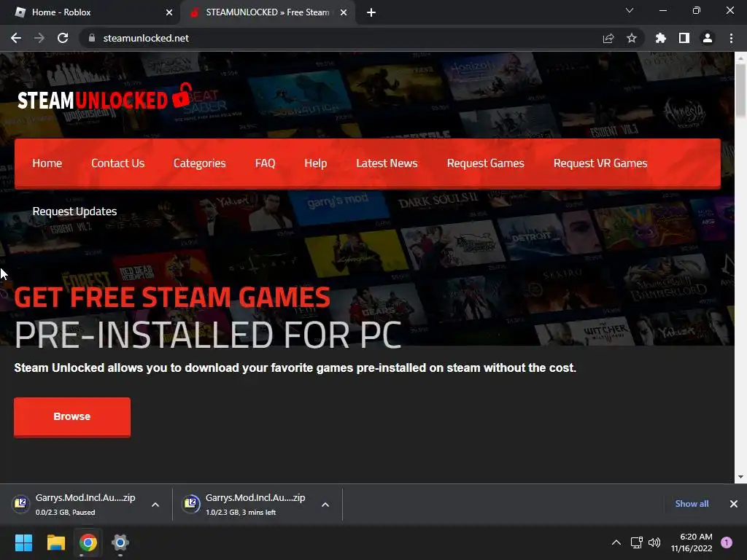The width and height of the screenshot is (747, 560).
Task: Open File Explorer from the taskbar
Action: pyautogui.click(x=55, y=542)
